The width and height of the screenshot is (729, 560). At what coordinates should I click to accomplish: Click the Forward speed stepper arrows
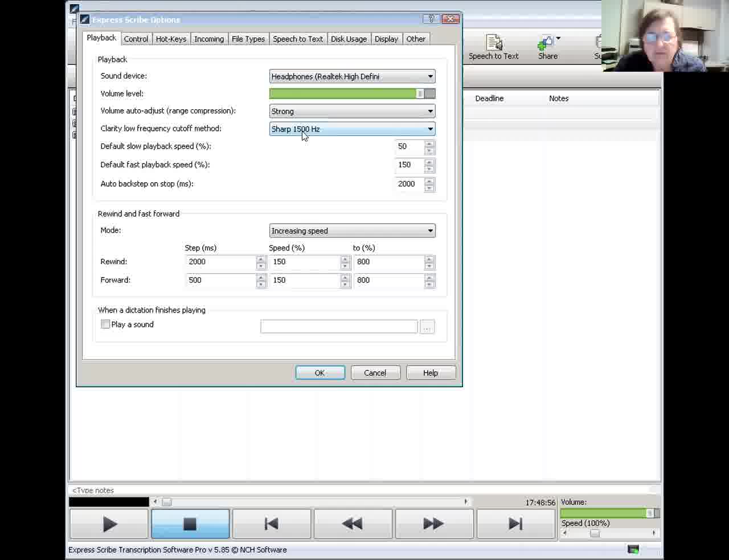pyautogui.click(x=345, y=281)
